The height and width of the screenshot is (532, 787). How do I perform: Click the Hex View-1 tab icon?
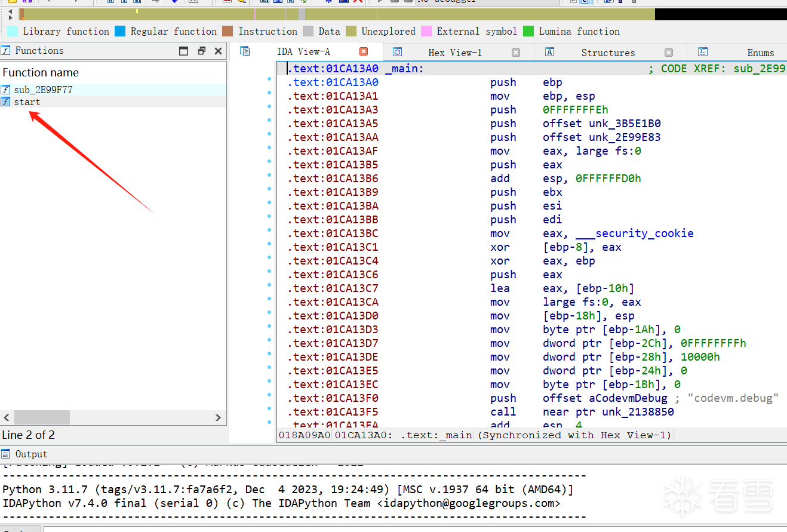397,52
